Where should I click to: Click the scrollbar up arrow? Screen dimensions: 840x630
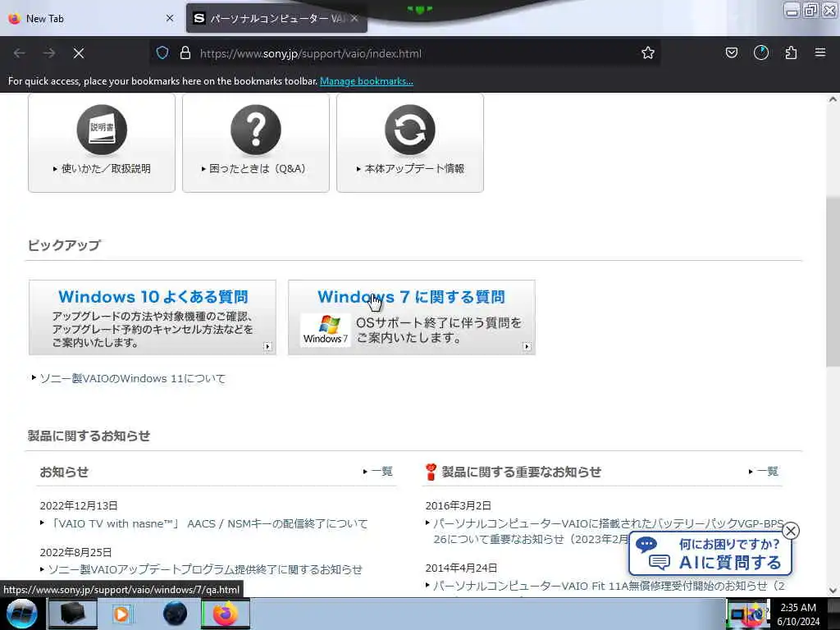(x=833, y=99)
